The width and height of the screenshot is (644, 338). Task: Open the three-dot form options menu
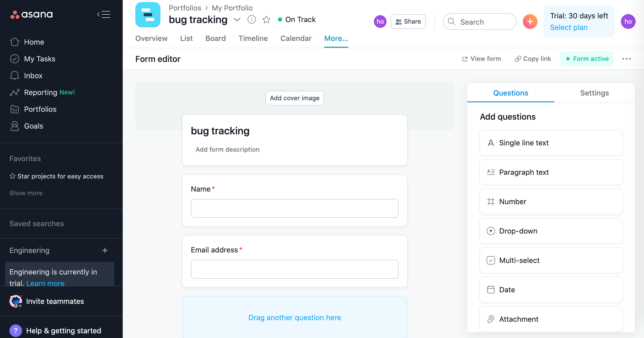point(626,59)
